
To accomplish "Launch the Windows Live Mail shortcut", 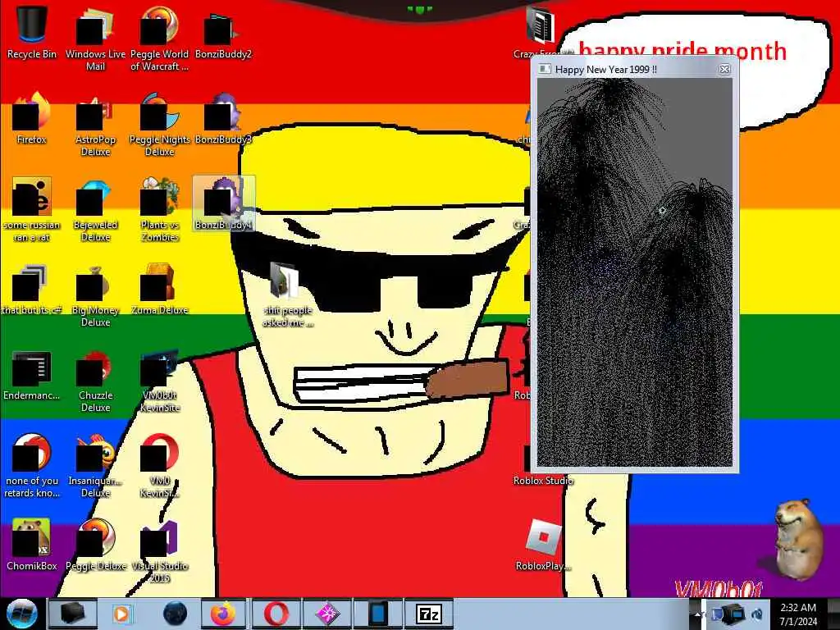I will click(95, 39).
